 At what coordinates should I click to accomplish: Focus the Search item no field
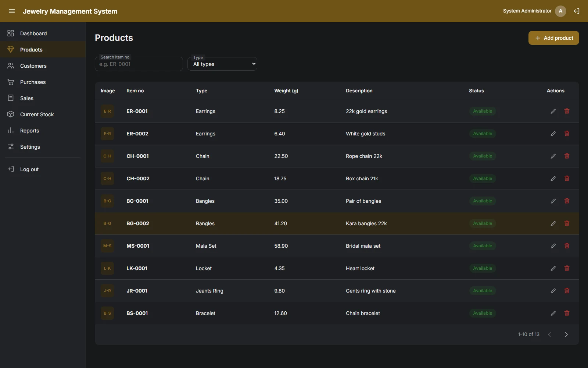[139, 64]
